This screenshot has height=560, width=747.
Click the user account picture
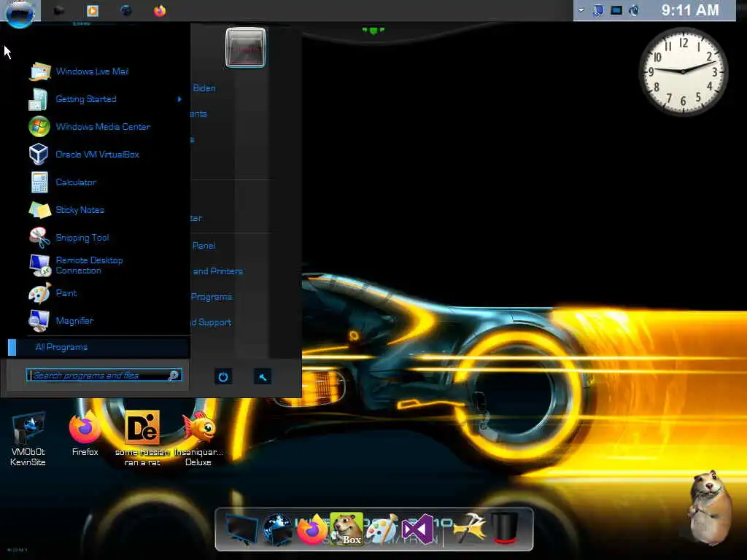[245, 47]
